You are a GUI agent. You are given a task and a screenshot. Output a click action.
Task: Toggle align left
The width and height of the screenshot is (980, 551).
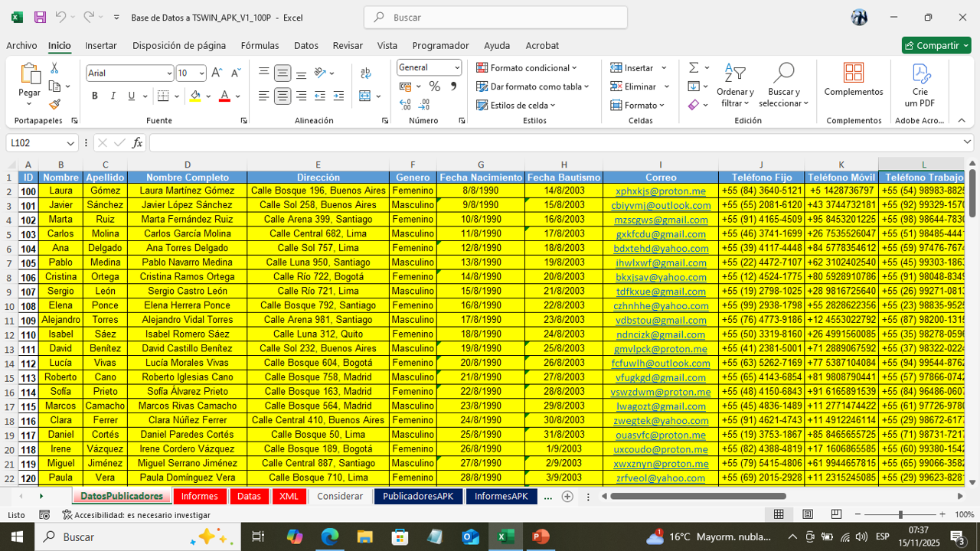pos(264,96)
